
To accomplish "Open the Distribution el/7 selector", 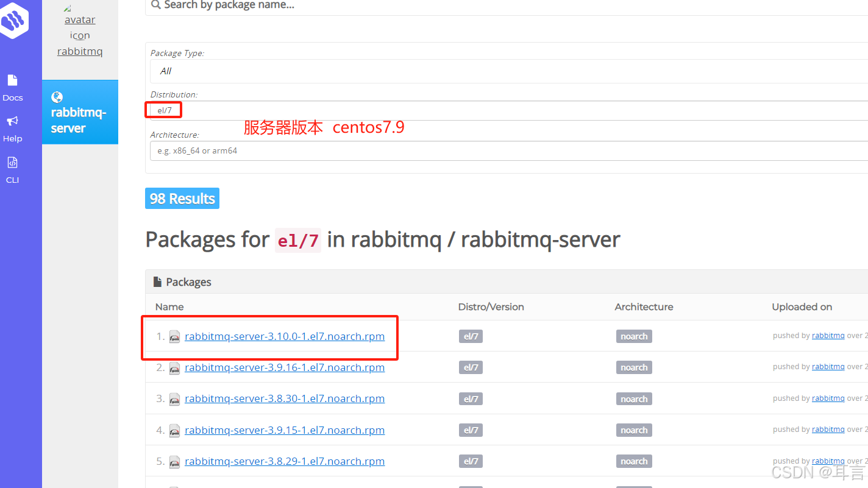I will click(x=163, y=110).
